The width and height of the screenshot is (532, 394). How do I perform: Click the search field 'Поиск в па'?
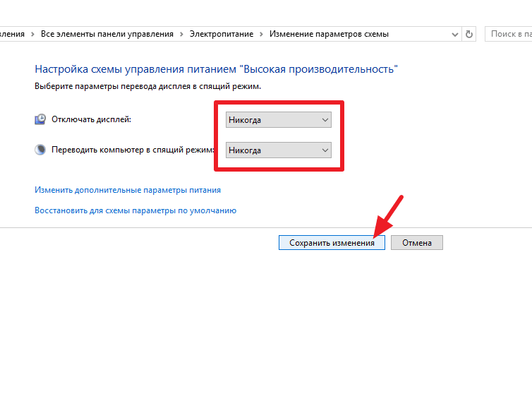(x=509, y=34)
